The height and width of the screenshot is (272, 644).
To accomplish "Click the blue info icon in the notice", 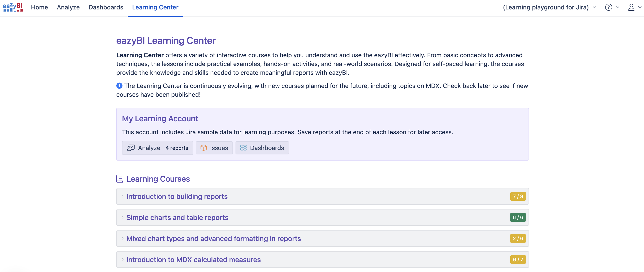I will 119,85.
